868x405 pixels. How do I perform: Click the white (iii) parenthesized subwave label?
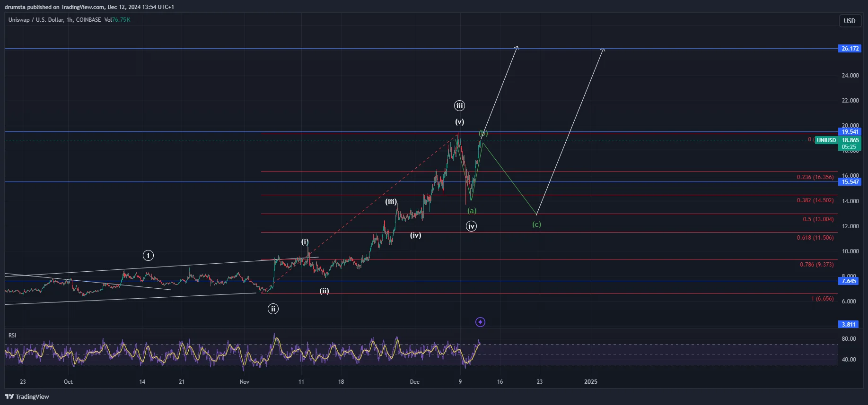[391, 201]
